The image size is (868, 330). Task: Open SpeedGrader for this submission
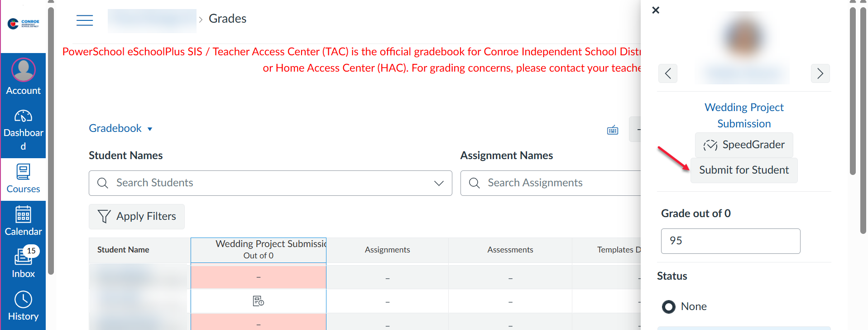click(744, 145)
